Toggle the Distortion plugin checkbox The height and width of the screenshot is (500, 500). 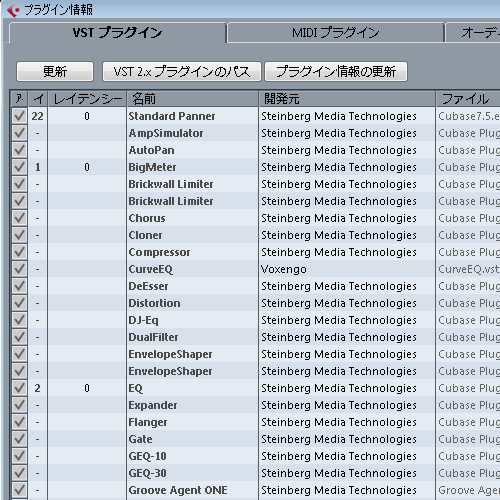click(x=19, y=303)
